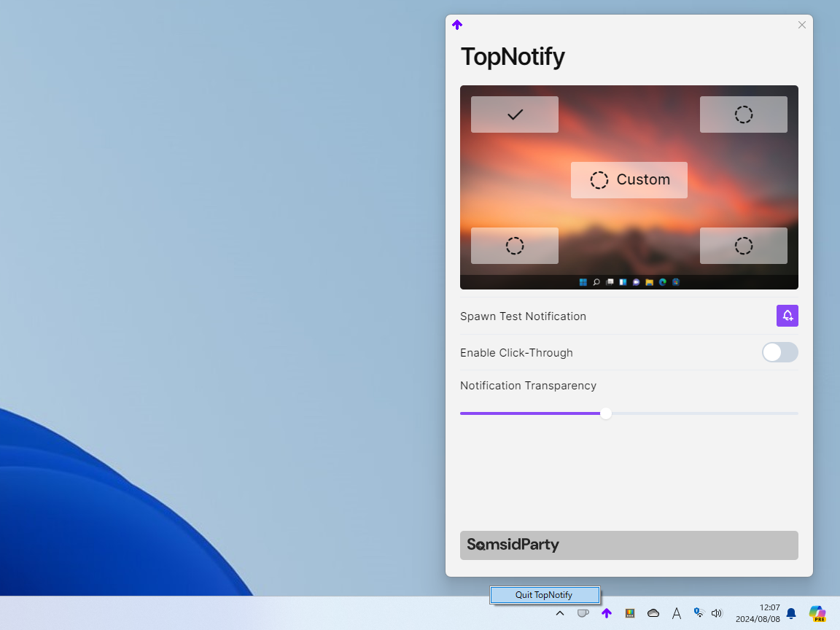Select top-left notification position

click(x=514, y=114)
